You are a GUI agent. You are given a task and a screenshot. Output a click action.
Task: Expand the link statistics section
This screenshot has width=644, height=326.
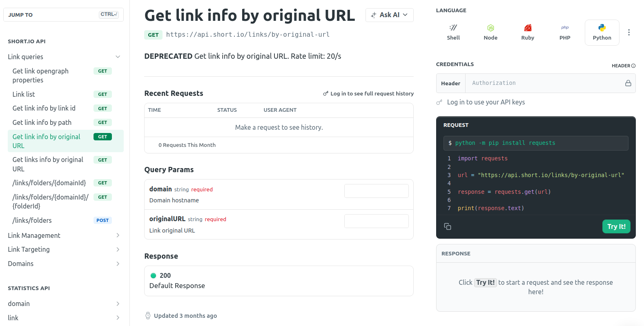point(118,318)
